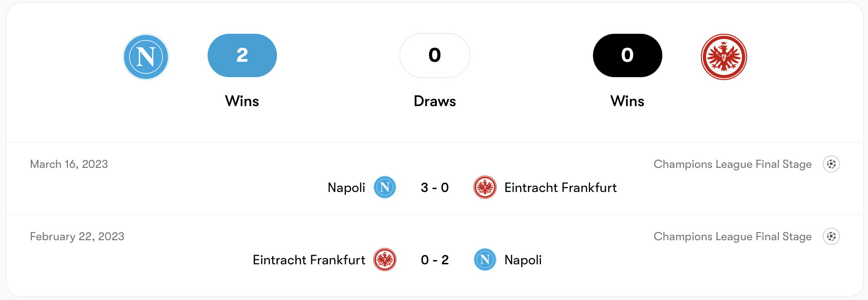Click Champions League Final Stage on March 16 row
Image resolution: width=868 pixels, height=300 pixels.
[x=732, y=164]
